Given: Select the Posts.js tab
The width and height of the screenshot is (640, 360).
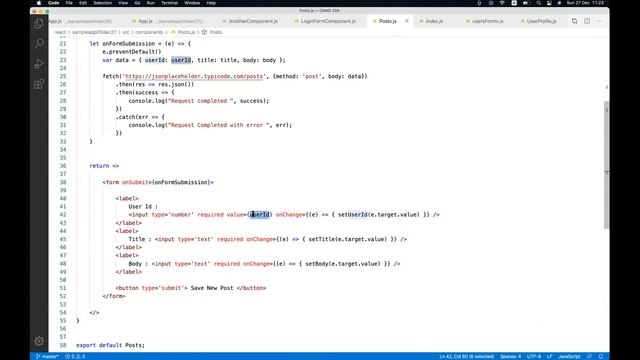Looking at the screenshot, I should coord(387,21).
